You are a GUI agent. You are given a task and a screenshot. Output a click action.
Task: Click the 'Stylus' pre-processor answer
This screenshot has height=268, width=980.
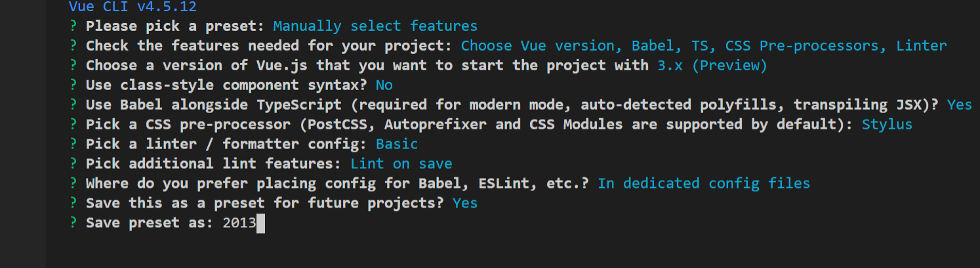pos(887,125)
